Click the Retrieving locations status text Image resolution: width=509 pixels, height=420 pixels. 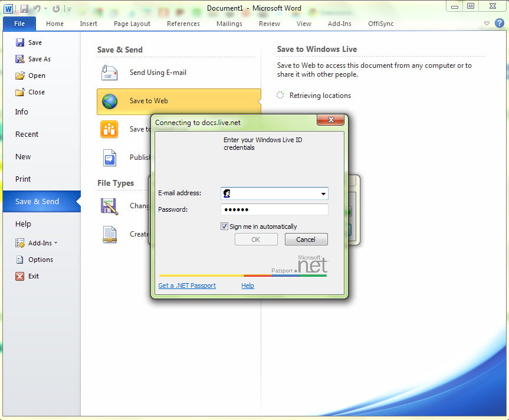tap(320, 96)
